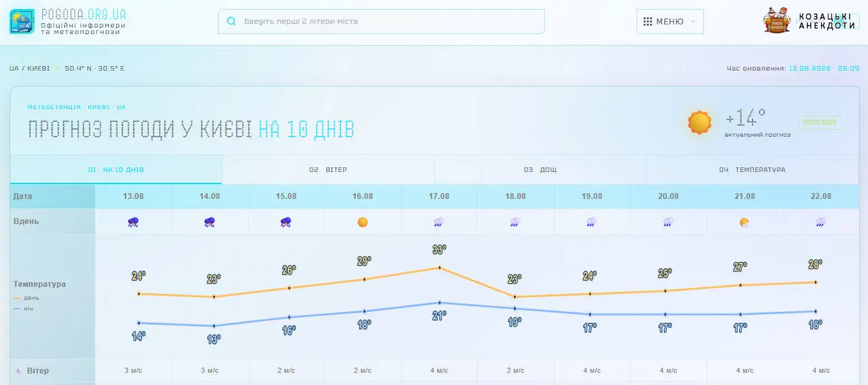
Task: Click the sun icon next to +14°
Action: pyautogui.click(x=699, y=122)
